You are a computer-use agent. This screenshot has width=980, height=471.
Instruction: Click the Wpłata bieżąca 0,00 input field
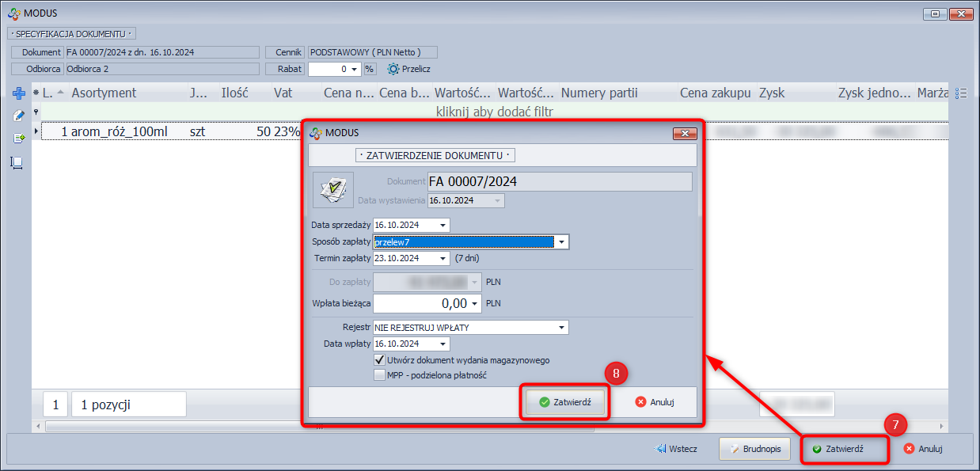[421, 303]
